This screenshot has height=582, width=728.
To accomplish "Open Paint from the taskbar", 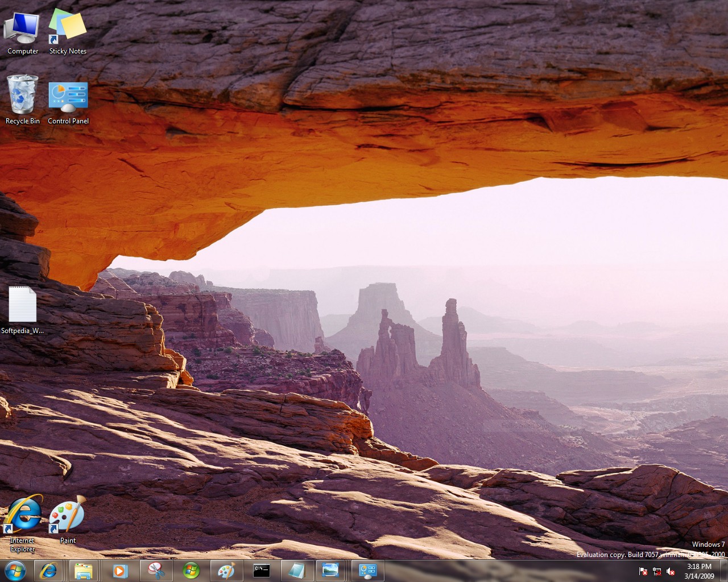I will tap(226, 571).
